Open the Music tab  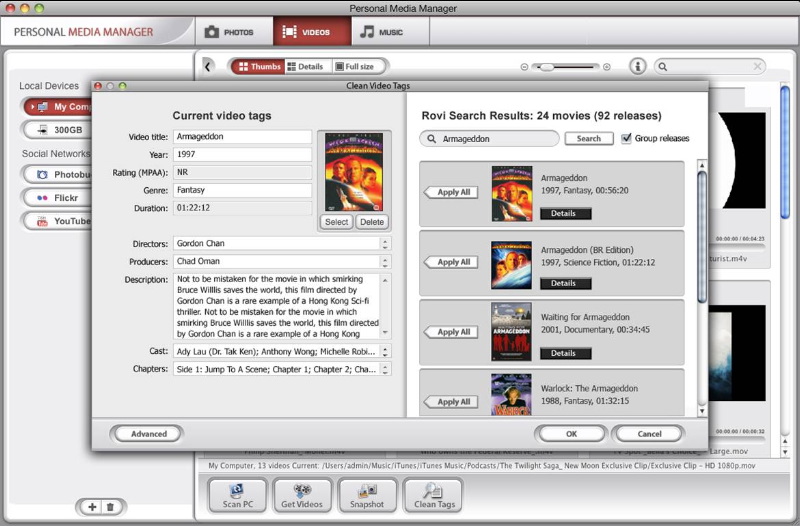(x=382, y=31)
